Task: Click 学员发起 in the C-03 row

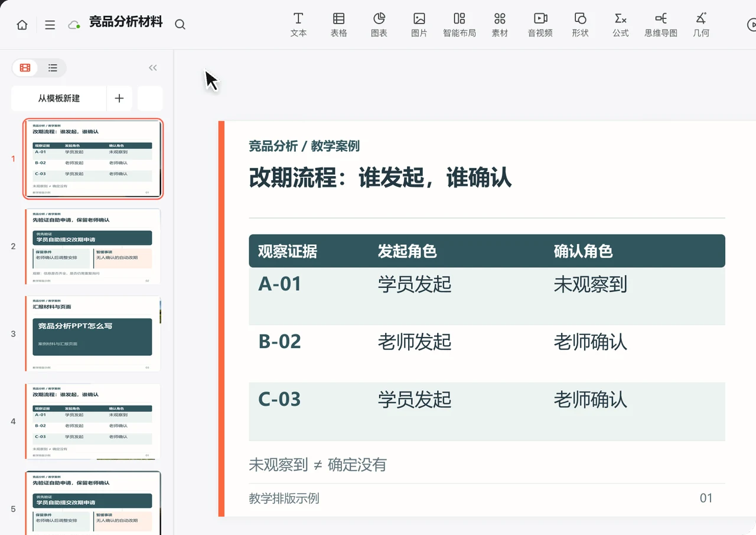Action: coord(415,400)
